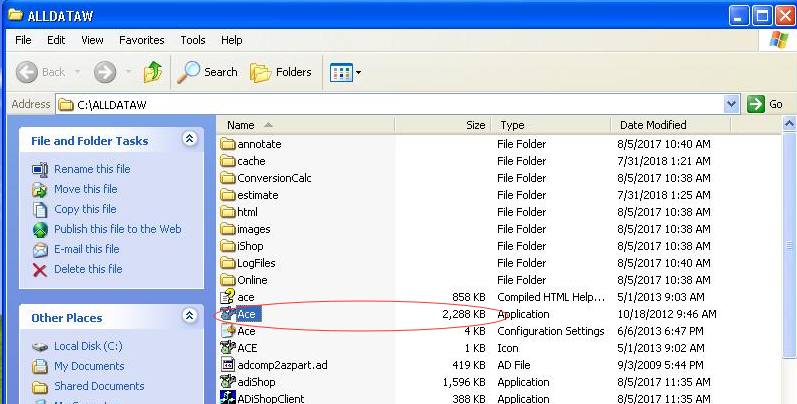
Task: Click E-mail this file link
Action: pyautogui.click(x=87, y=249)
